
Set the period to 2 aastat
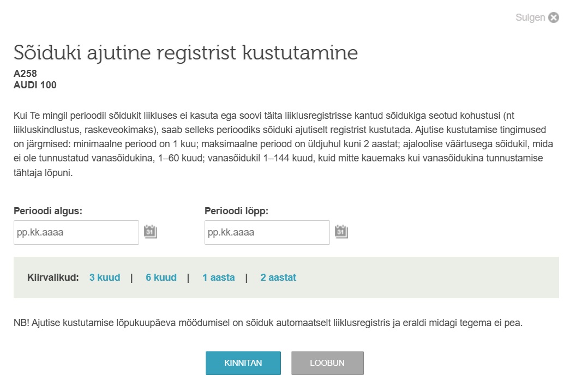pos(278,278)
